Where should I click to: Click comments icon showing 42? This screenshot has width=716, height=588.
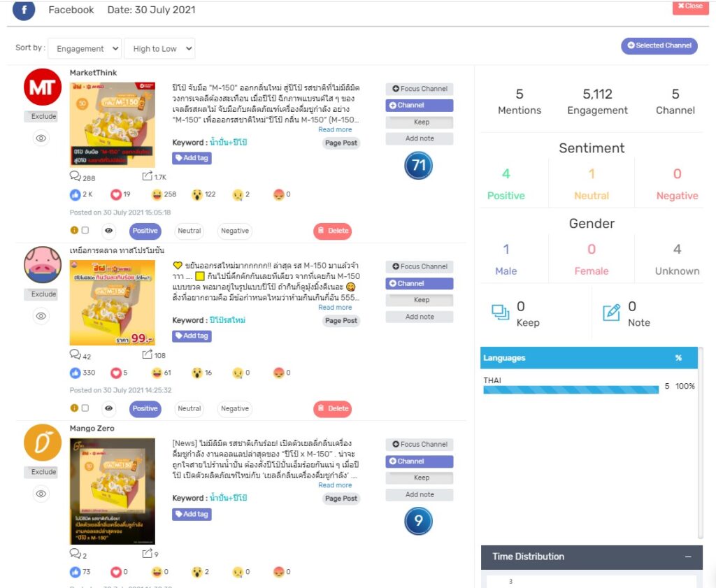[x=75, y=354]
